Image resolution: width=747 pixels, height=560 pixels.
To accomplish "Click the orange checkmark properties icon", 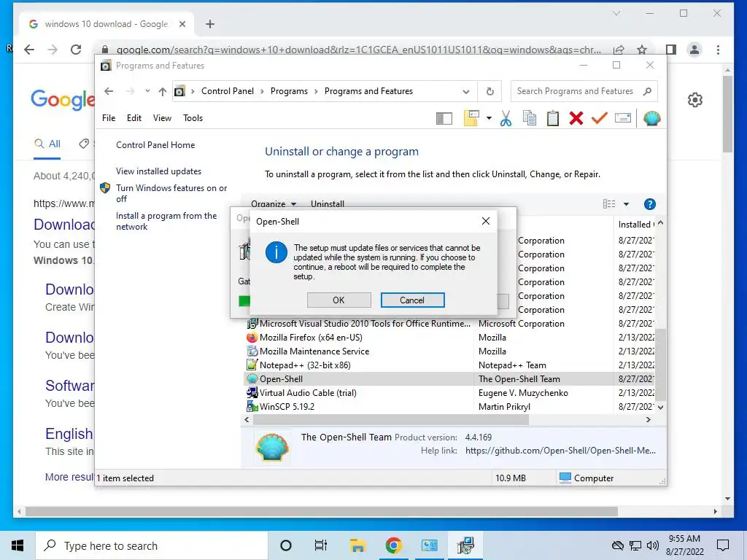I will pos(600,118).
